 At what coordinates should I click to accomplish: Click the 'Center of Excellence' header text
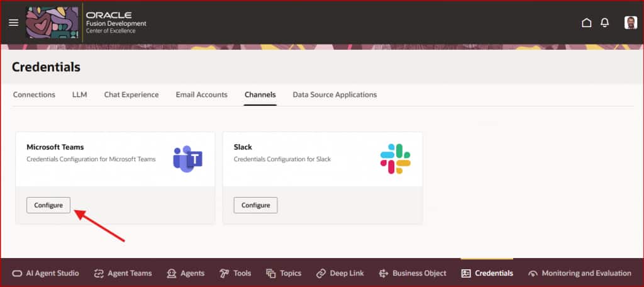pos(111,31)
